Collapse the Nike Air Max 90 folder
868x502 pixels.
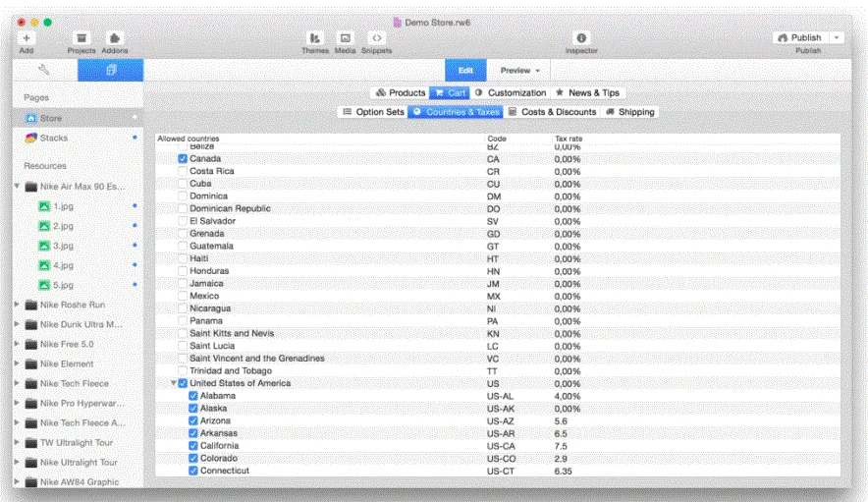pos(17,187)
